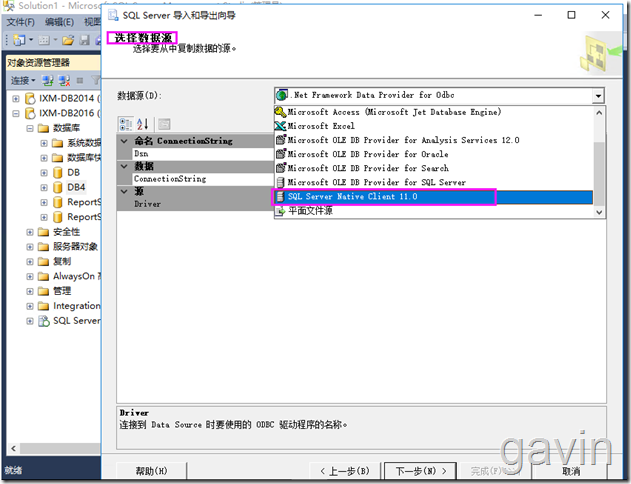Select the 数据库 folder icon
631x484 pixels.
(43, 128)
